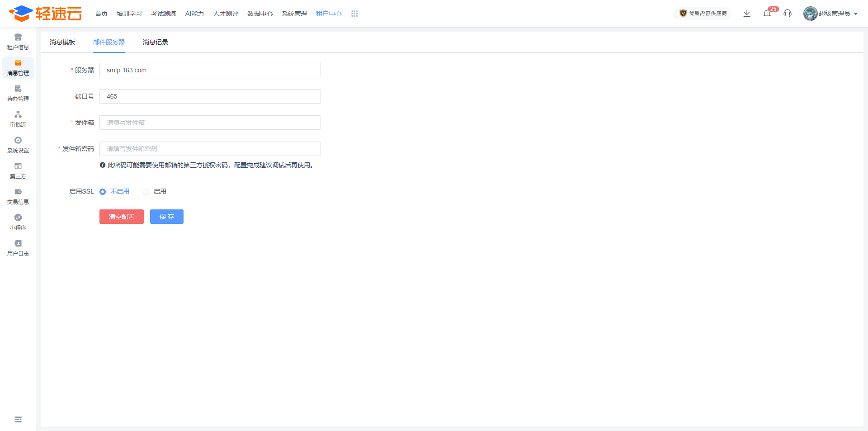
Task: Open 审批流 in the sidebar
Action: [18, 119]
